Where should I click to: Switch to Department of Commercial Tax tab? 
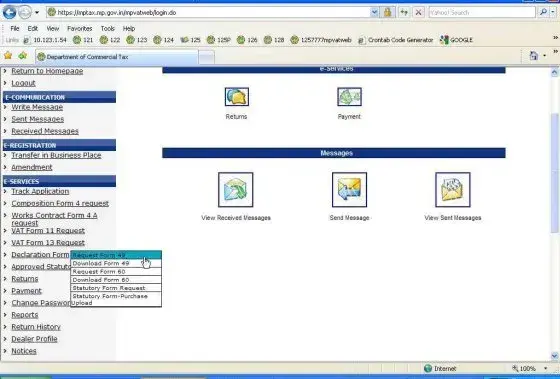coord(117,57)
